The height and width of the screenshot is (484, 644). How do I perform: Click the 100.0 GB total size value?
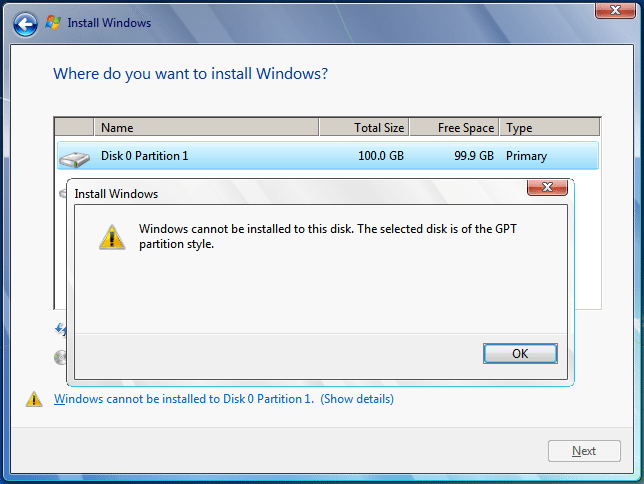[x=381, y=156]
